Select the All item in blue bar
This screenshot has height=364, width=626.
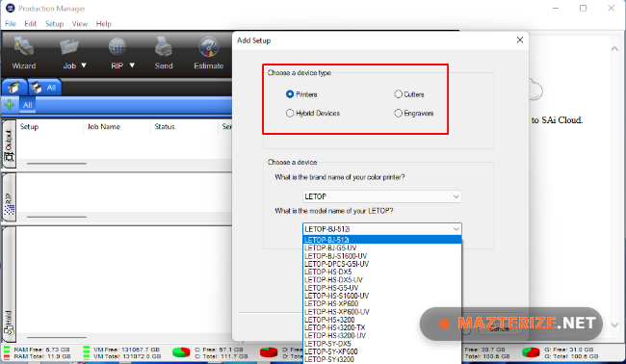tap(27, 105)
